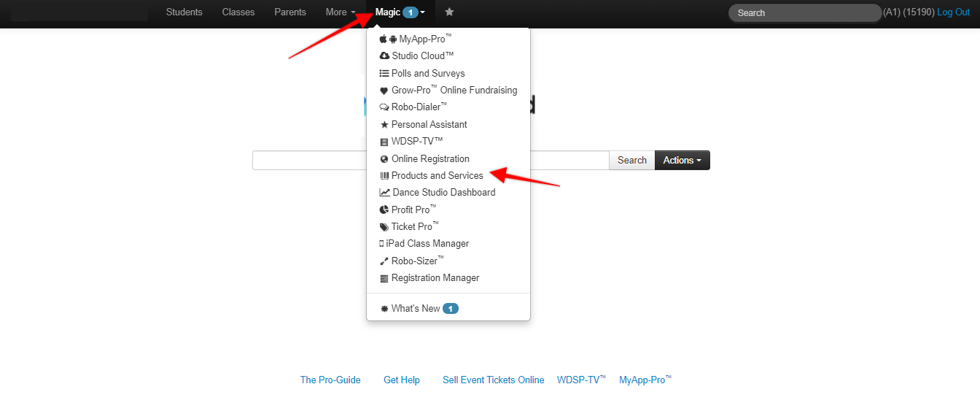Open Sell Event Tickets Online link
The height and width of the screenshot is (411, 980).
click(494, 380)
